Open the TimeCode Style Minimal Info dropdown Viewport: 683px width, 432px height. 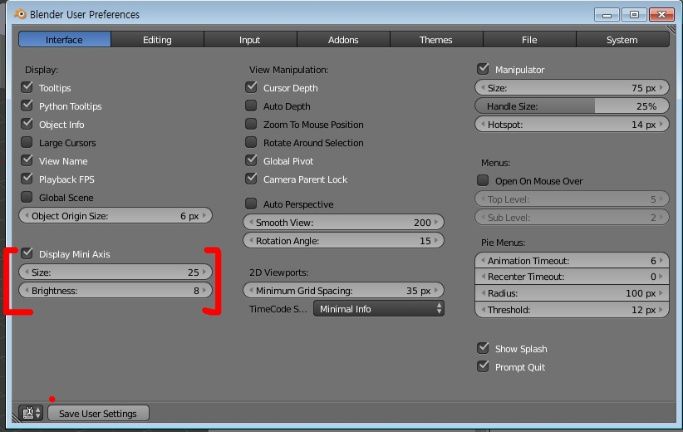[x=379, y=309]
